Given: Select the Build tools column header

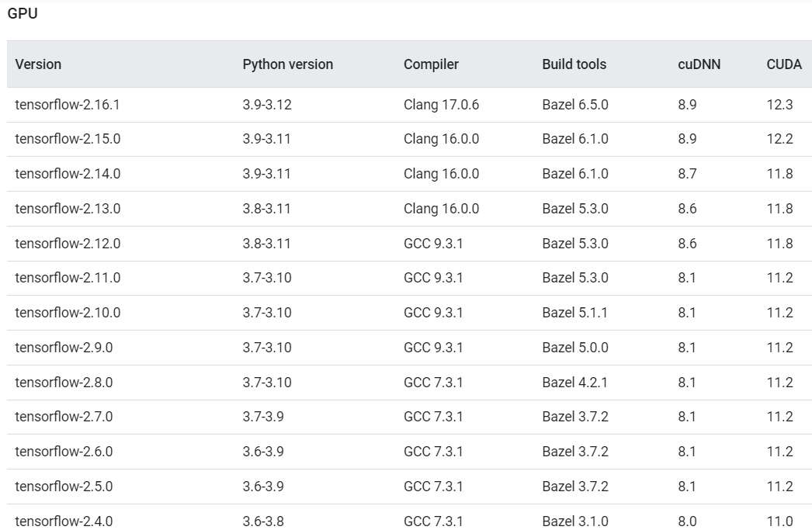Looking at the screenshot, I should (574, 64).
